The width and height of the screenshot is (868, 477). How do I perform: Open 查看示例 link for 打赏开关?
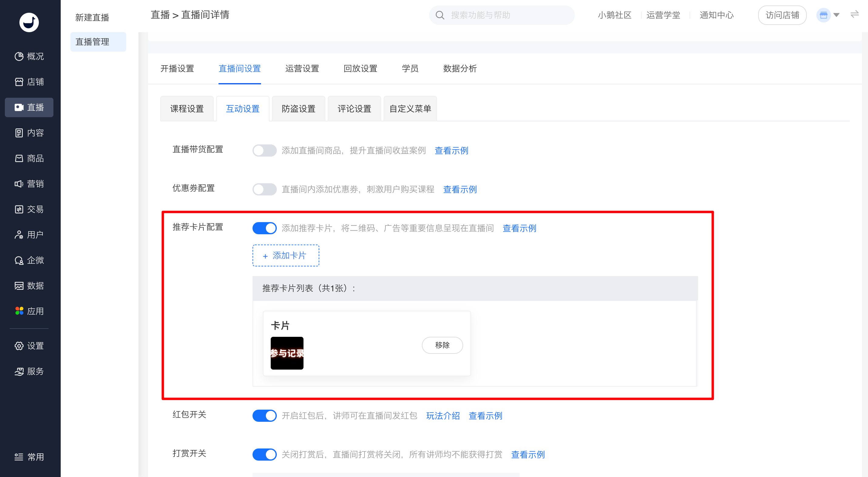pyautogui.click(x=528, y=455)
